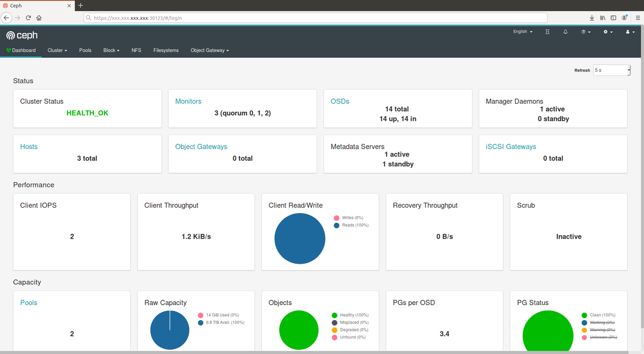This screenshot has height=354, width=644.
Task: Expand the Cluster dropdown menu
Action: point(57,50)
